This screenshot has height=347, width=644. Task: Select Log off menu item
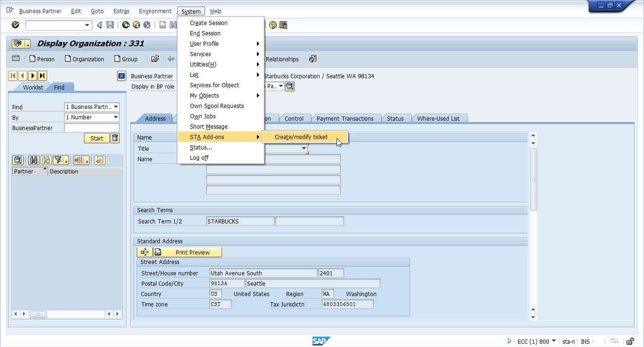coord(221,157)
